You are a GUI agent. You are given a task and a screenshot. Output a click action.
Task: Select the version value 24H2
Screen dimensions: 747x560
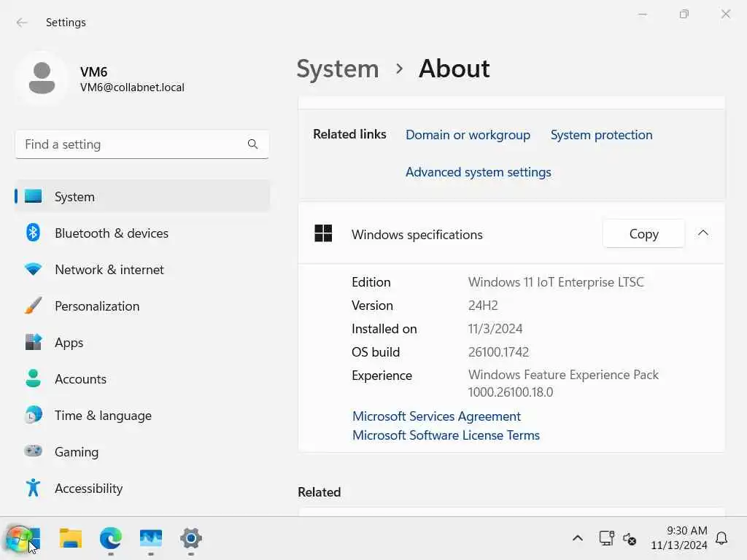483,306
